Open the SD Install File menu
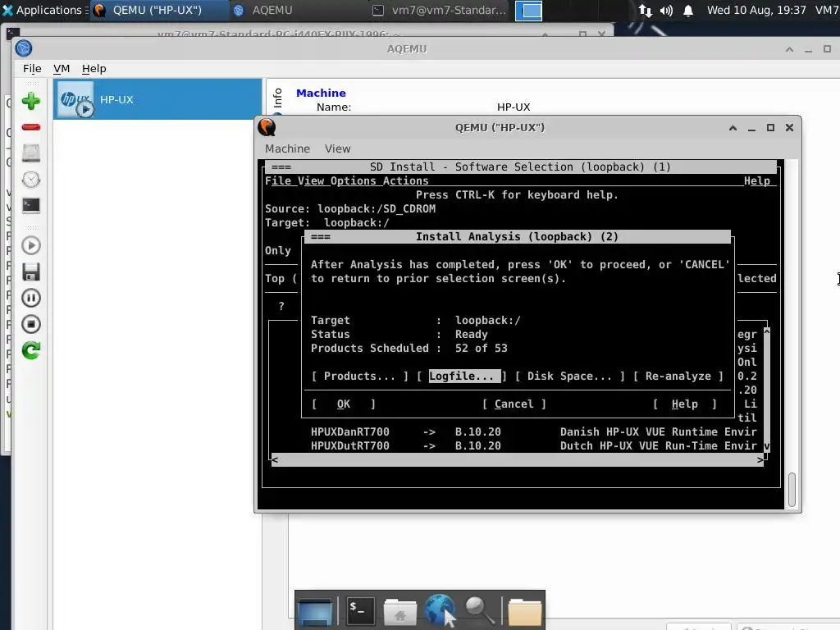Screen dimensions: 840x630 278,180
